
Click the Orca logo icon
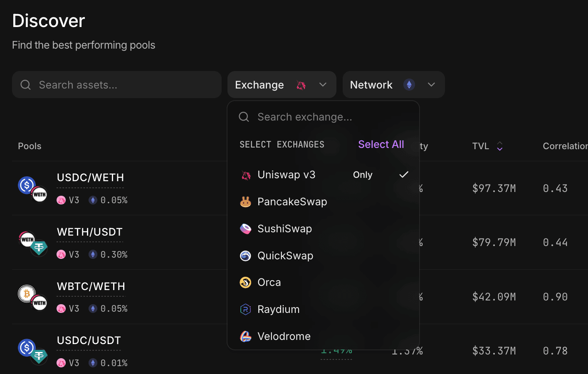click(x=246, y=283)
